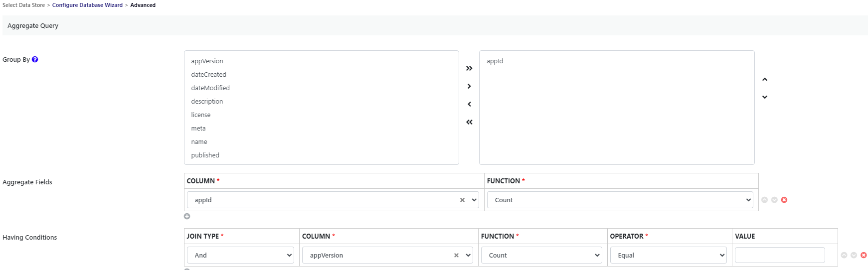Click the move-all-right double chevron
The image size is (868, 270).
(x=469, y=68)
